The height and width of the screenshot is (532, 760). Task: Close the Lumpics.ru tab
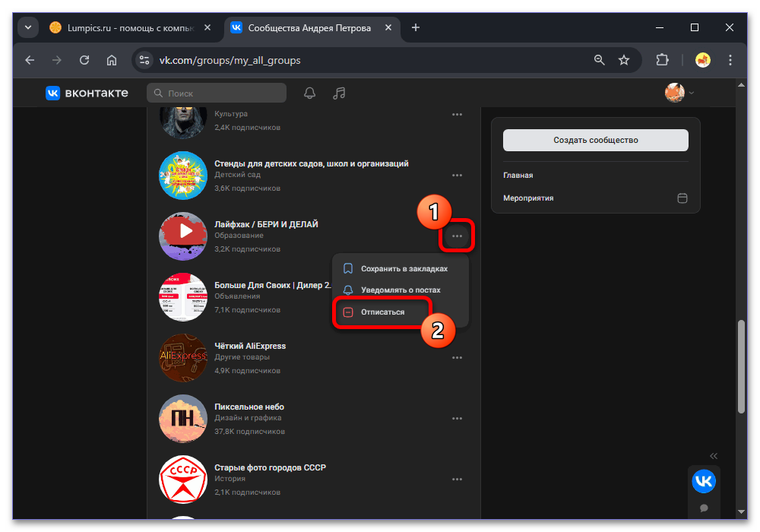pos(207,27)
